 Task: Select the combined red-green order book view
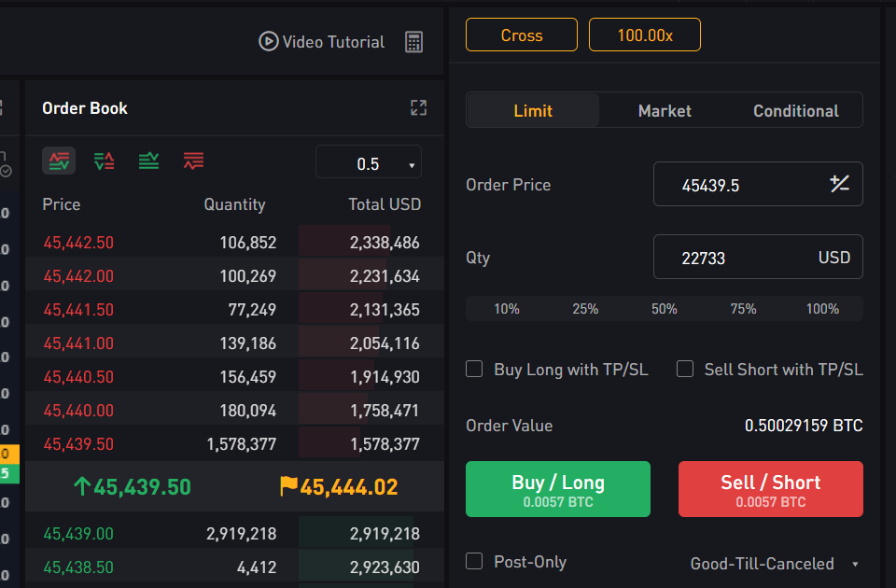click(59, 161)
